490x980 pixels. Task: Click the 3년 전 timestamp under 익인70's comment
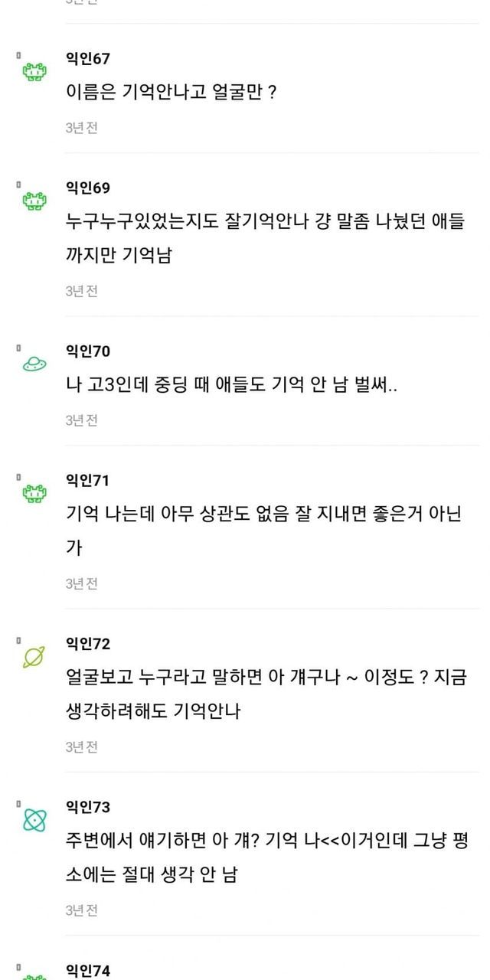pyautogui.click(x=81, y=420)
